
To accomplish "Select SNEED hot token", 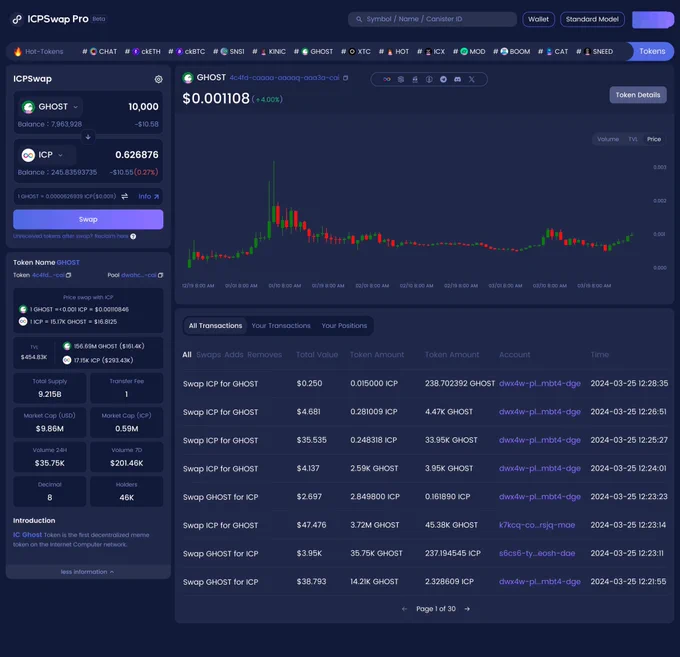I will pos(595,52).
